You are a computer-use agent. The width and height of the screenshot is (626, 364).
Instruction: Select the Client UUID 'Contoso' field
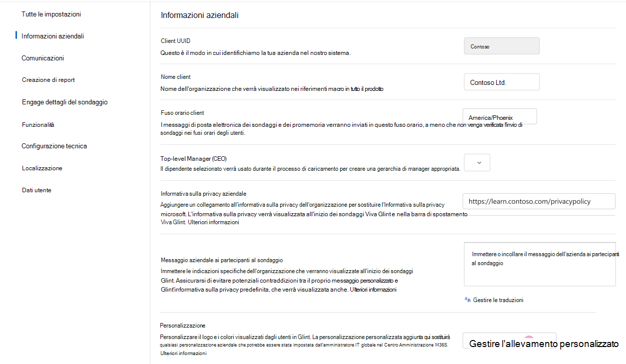(501, 45)
